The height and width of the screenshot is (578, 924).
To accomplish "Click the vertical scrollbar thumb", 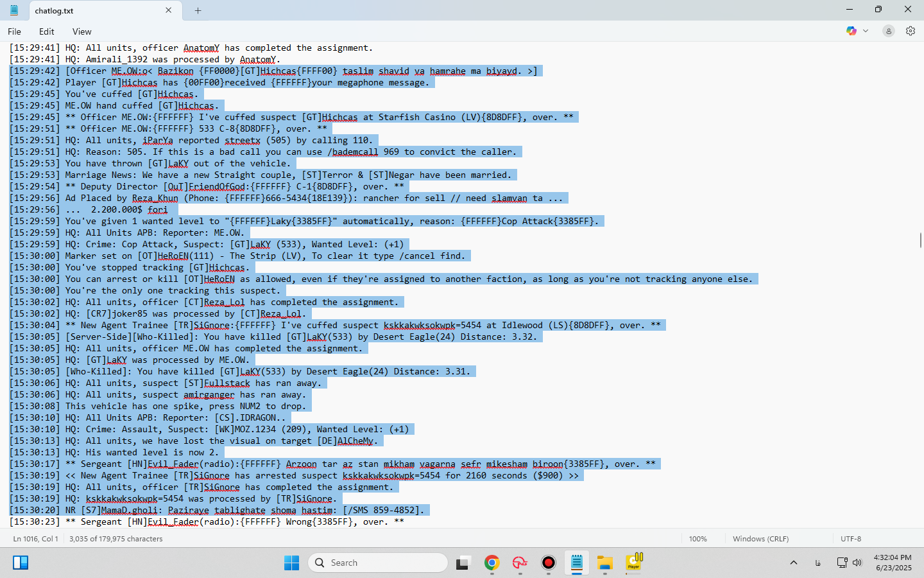I will (921, 240).
